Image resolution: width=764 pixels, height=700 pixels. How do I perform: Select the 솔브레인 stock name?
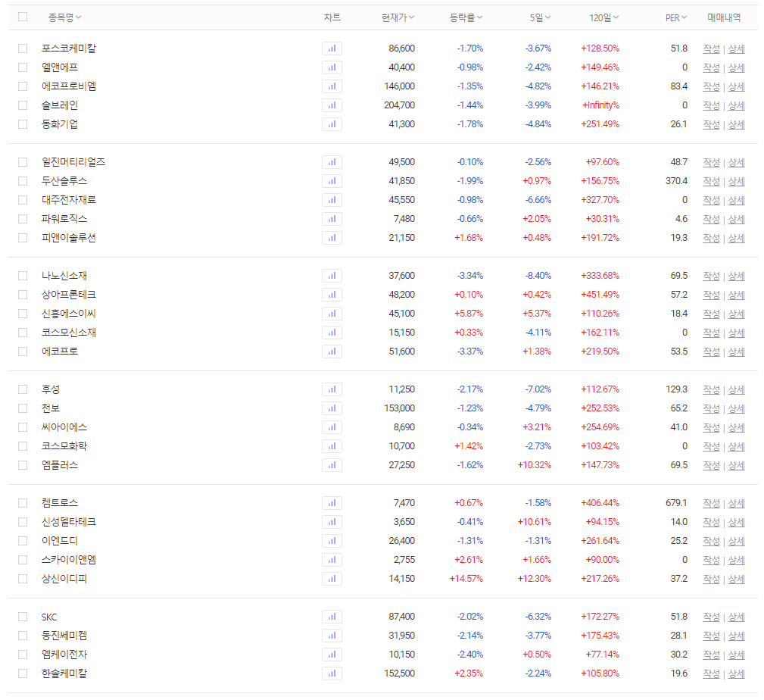[60, 105]
